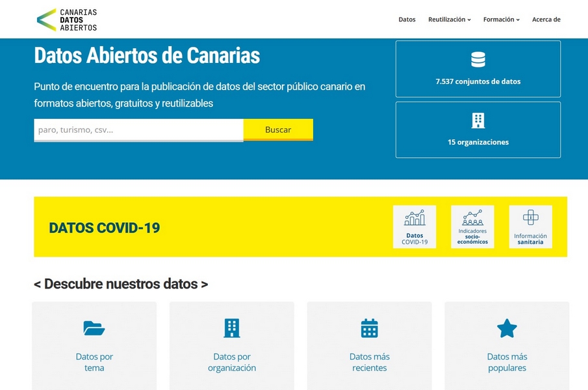Click the Descubre nuestros datos heading
This screenshot has height=390, width=588.
point(121,284)
